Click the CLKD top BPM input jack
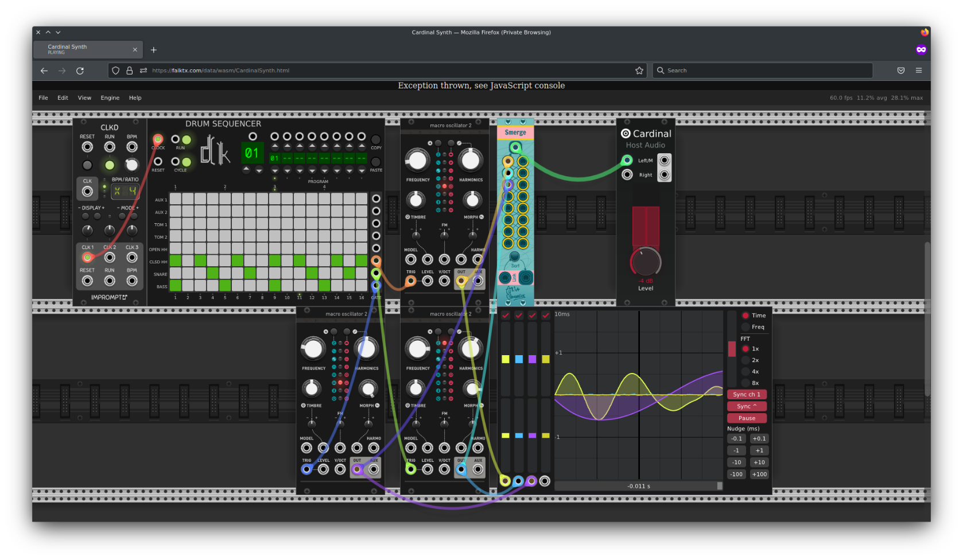The width and height of the screenshot is (963, 560). (132, 147)
